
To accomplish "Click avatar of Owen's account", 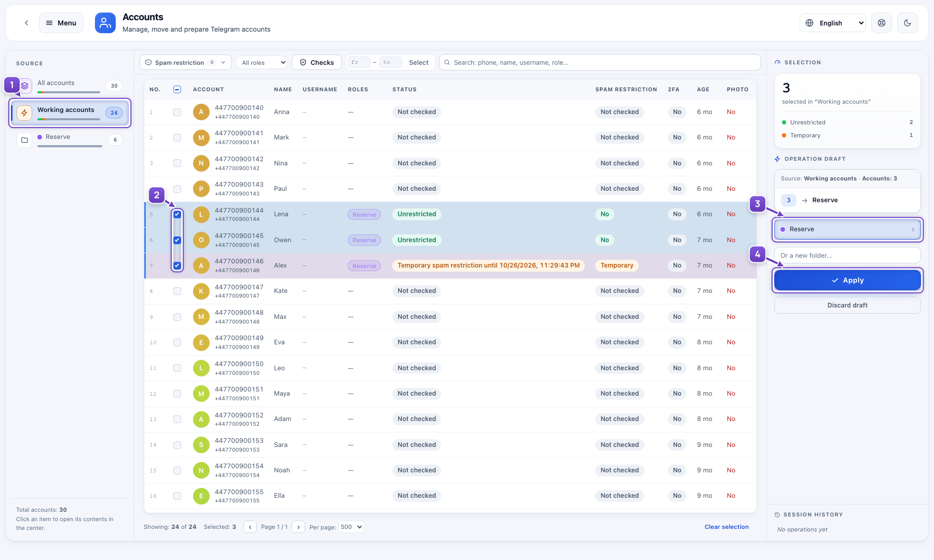I will point(201,240).
